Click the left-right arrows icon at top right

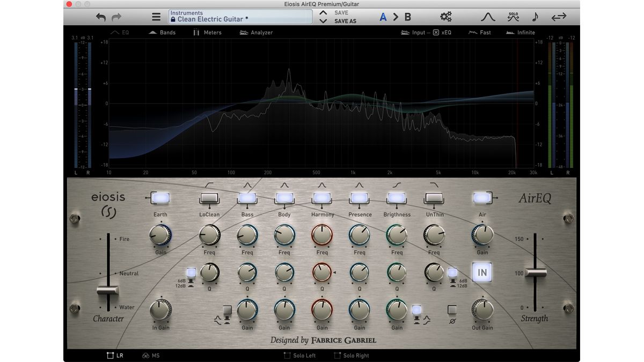coord(559,17)
